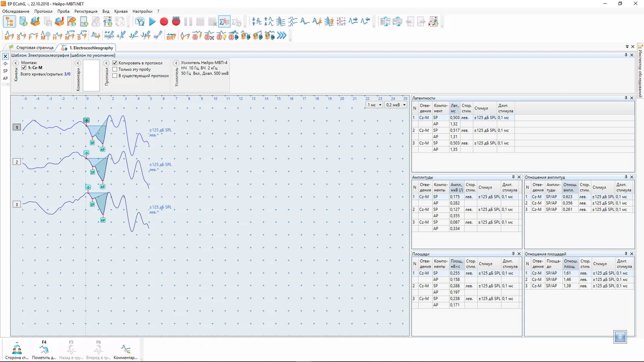Click the red electrode cap icon
Viewport: 644px width, 362px height.
(176, 21)
